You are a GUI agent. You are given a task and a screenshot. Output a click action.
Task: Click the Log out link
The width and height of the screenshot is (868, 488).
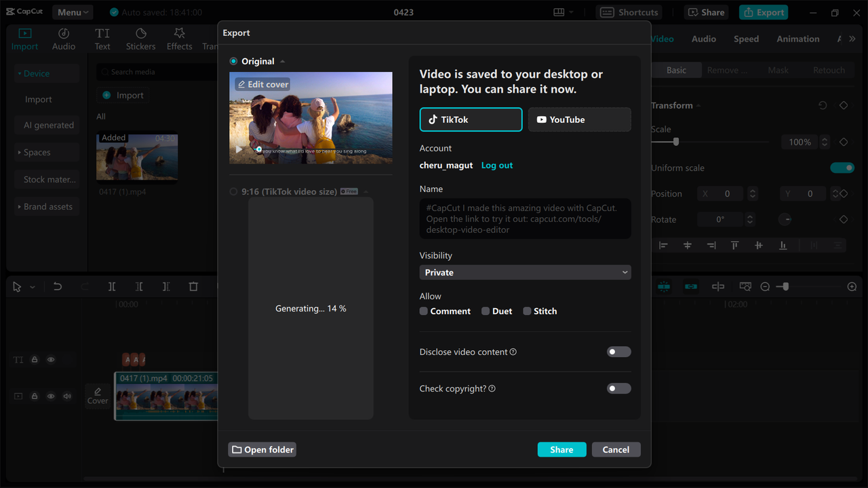click(497, 165)
